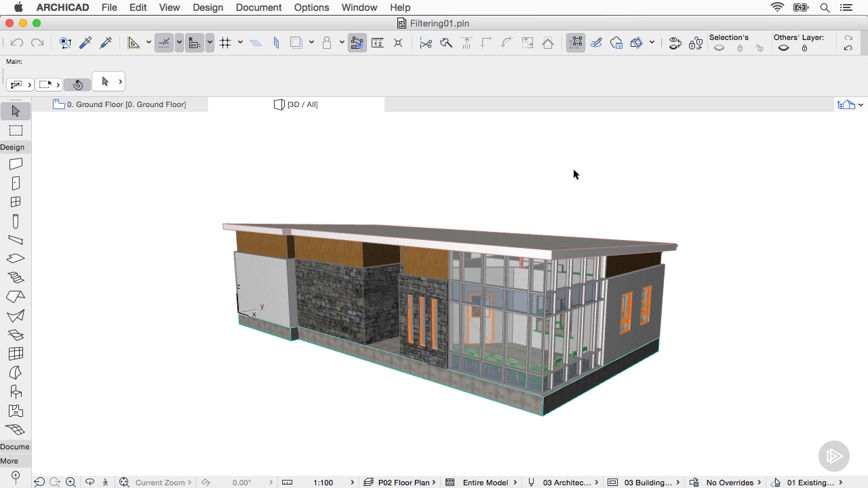Viewport: 868px width, 488px height.
Task: Click the Inject Parameters syringe icon
Action: (x=106, y=43)
